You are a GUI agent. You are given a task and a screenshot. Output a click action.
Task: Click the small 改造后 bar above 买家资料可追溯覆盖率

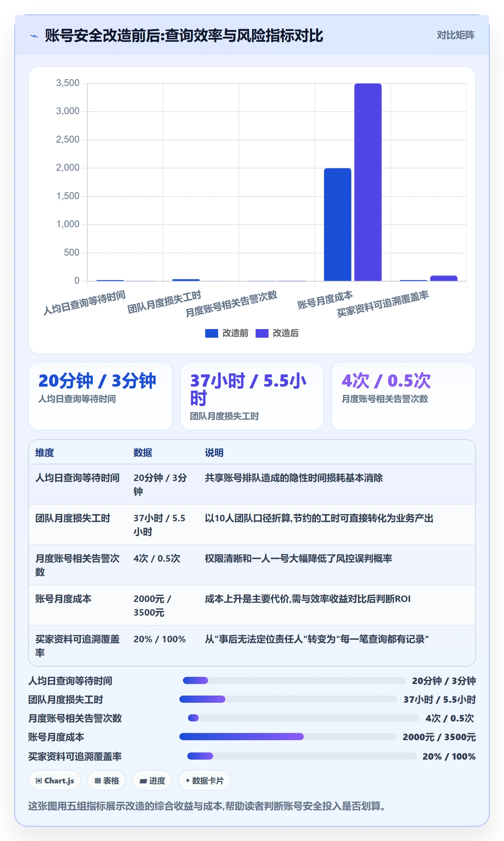tap(444, 278)
